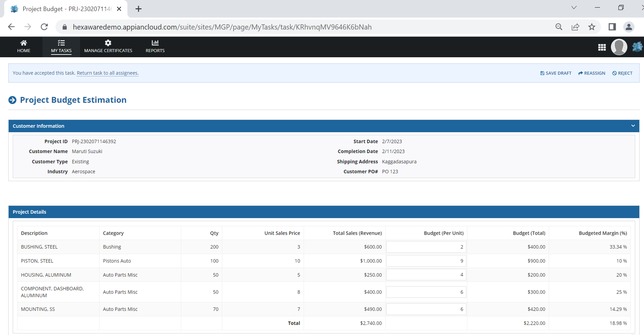This screenshot has height=335, width=644.
Task: Select the overall margin 18.98 %
Action: [618, 323]
